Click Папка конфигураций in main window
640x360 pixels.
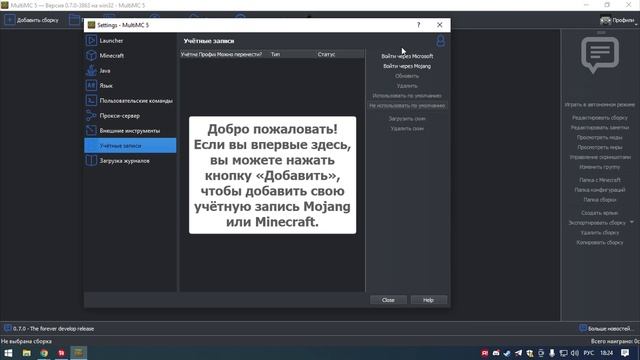point(600,190)
